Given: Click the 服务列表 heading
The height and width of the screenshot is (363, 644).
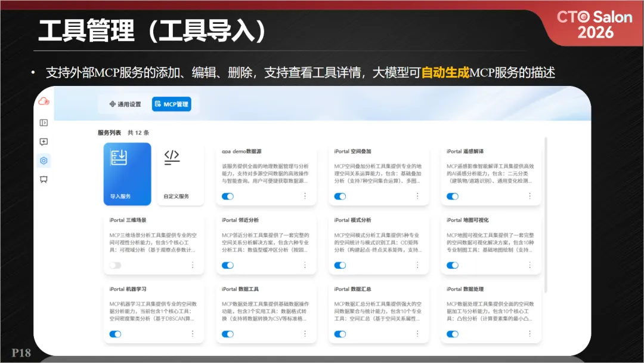Looking at the screenshot, I should coord(109,133).
